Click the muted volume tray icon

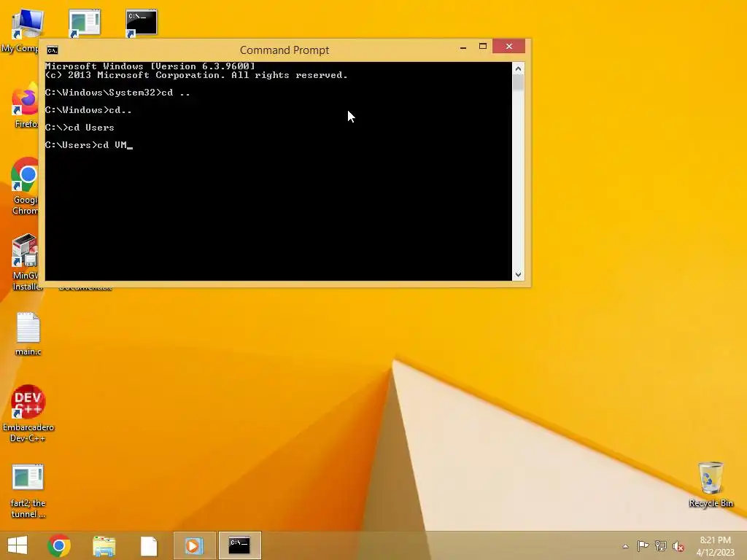[678, 546]
